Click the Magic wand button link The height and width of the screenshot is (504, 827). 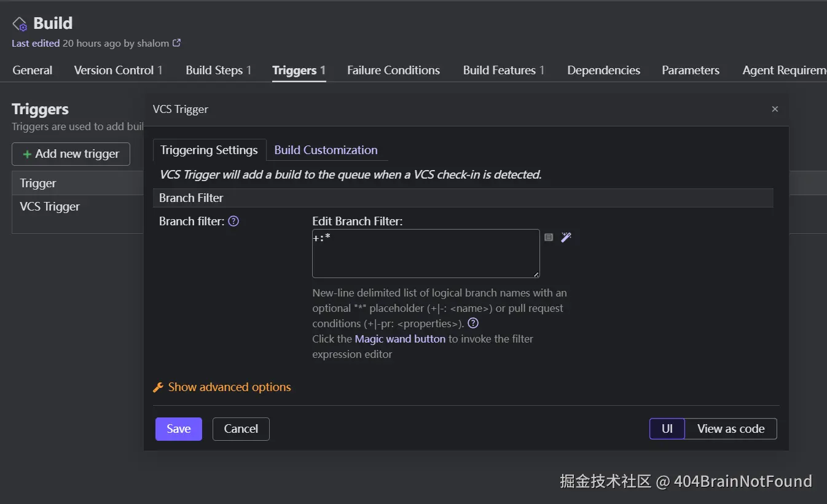(400, 339)
